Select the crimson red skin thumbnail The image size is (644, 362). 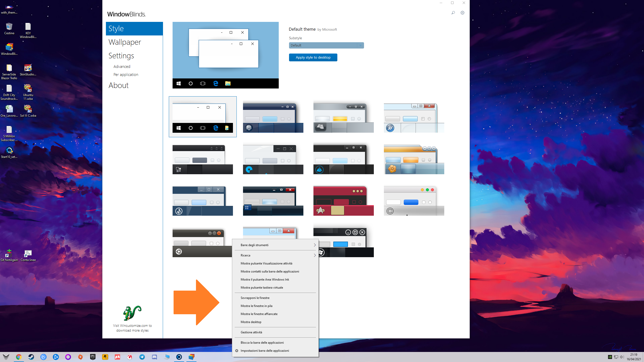pos(343,201)
